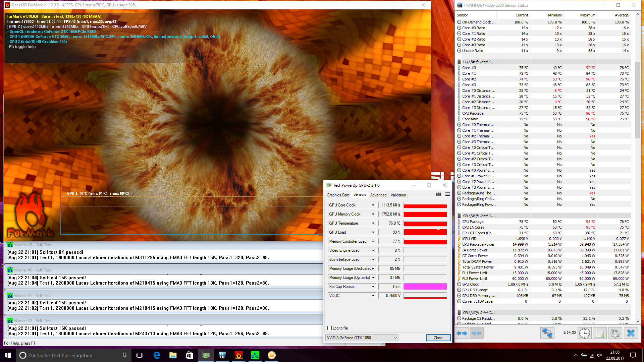Open FurMark from the taskbar
644x362 pixels.
pyautogui.click(x=238, y=355)
